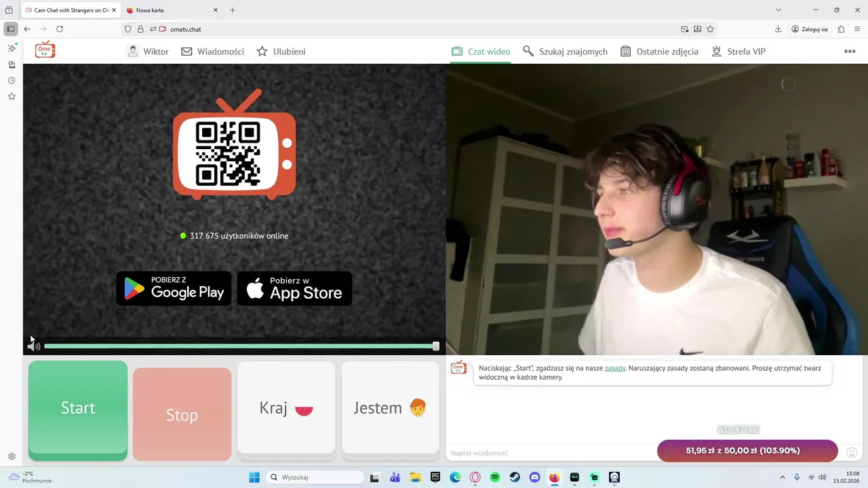Open the Wiktor profile
The width and height of the screenshot is (868, 488).
pos(148,52)
